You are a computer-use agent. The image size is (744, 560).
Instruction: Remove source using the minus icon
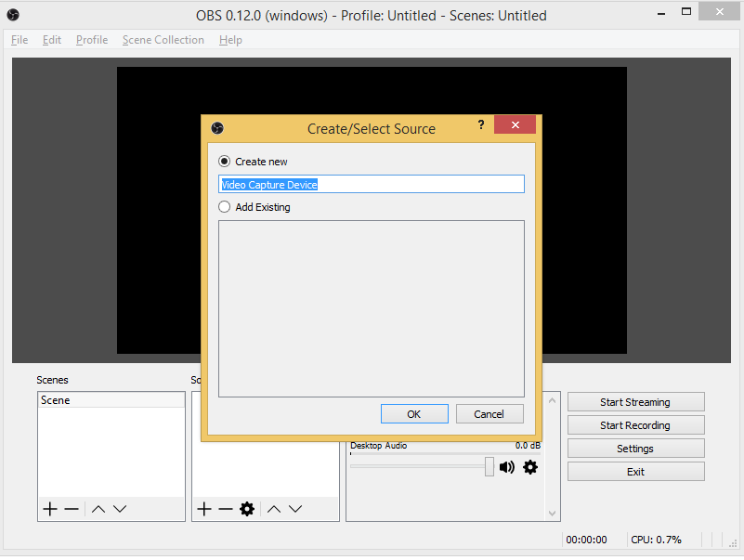pyautogui.click(x=225, y=509)
